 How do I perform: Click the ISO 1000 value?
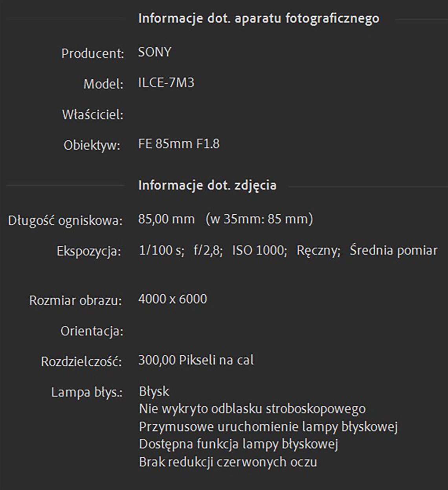pyautogui.click(x=259, y=250)
